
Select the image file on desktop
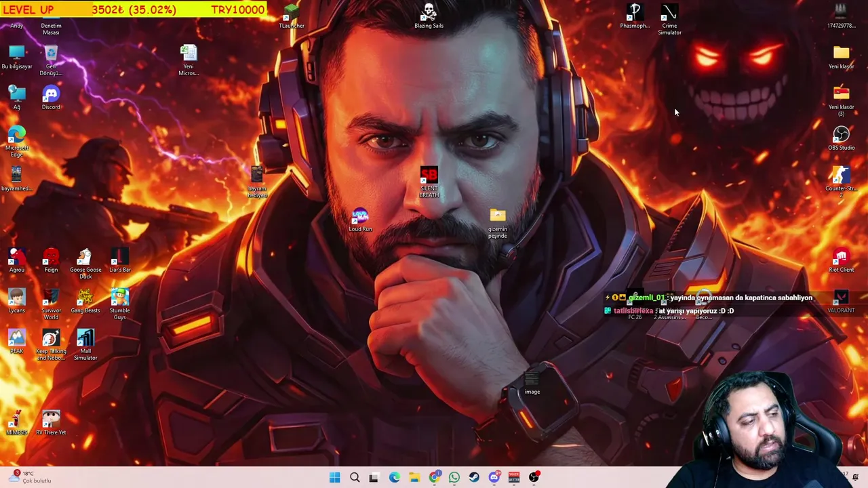[x=532, y=382]
